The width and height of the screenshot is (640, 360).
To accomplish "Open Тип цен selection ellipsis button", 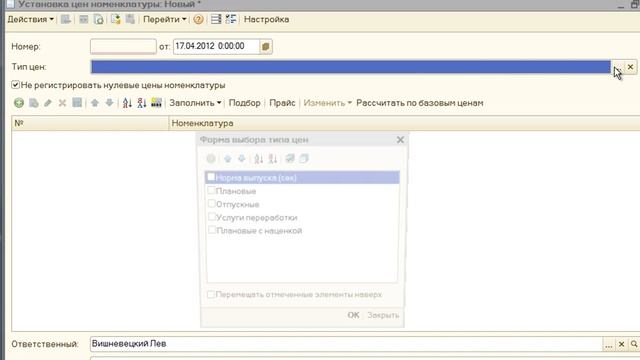I will pos(618,67).
